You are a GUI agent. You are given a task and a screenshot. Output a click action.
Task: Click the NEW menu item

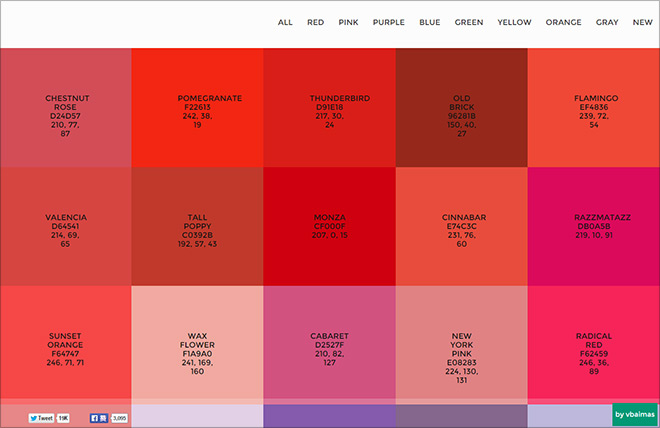coord(642,22)
